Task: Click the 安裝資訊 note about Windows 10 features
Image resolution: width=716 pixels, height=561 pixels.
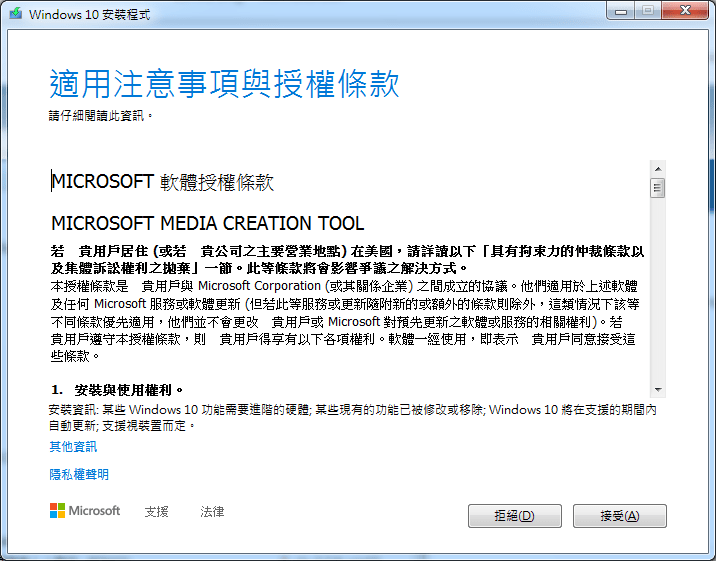Action: (353, 418)
